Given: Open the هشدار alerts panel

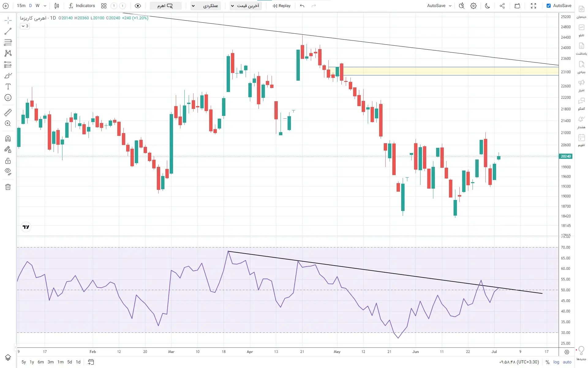Looking at the screenshot, I should 581,122.
